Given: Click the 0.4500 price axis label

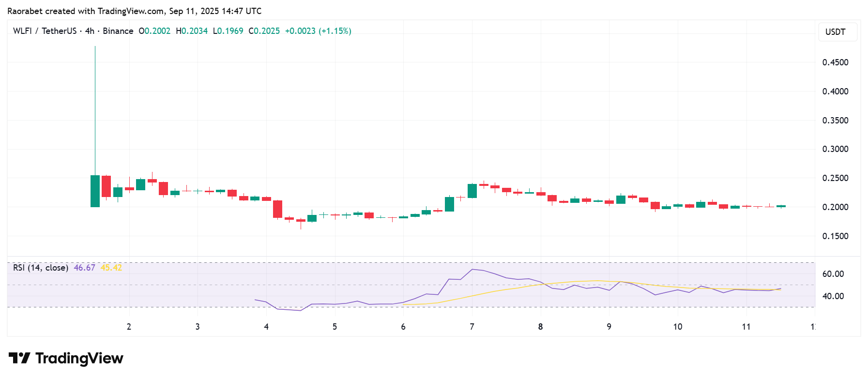Looking at the screenshot, I should point(835,62).
